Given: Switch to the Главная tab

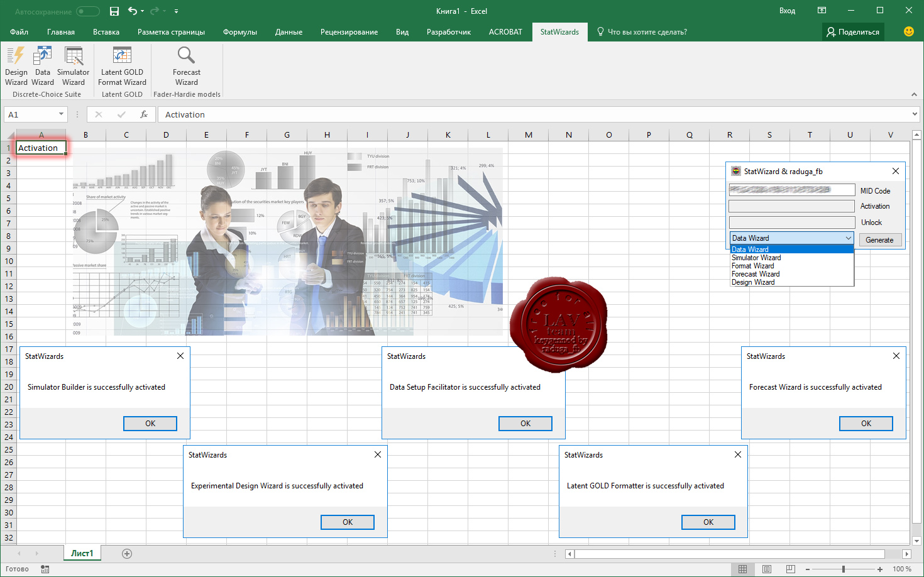Looking at the screenshot, I should pyautogui.click(x=61, y=31).
